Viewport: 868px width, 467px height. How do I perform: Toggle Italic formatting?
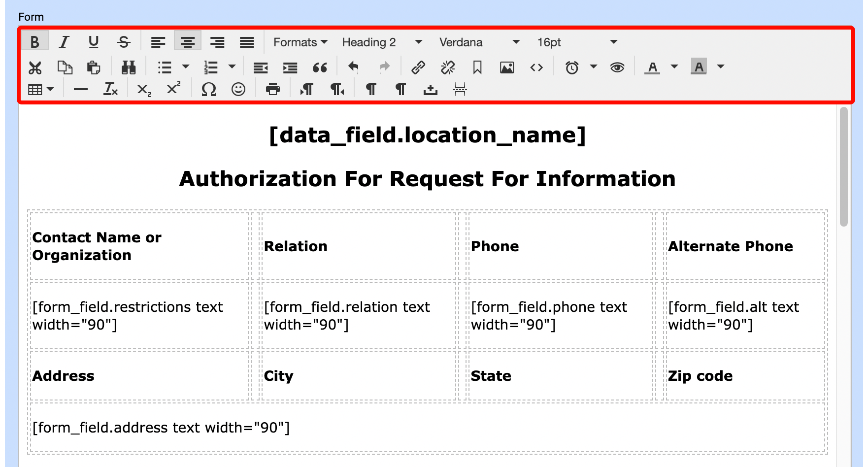tap(64, 42)
